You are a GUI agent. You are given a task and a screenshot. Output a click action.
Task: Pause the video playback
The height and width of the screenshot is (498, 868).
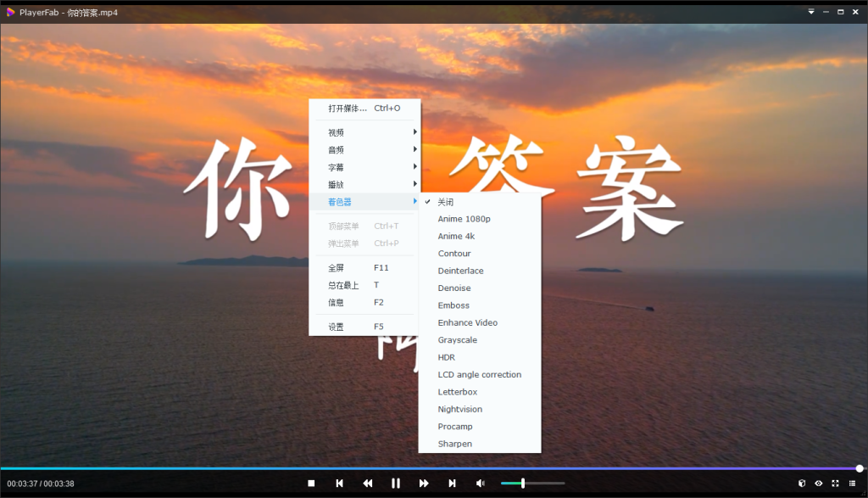click(396, 483)
